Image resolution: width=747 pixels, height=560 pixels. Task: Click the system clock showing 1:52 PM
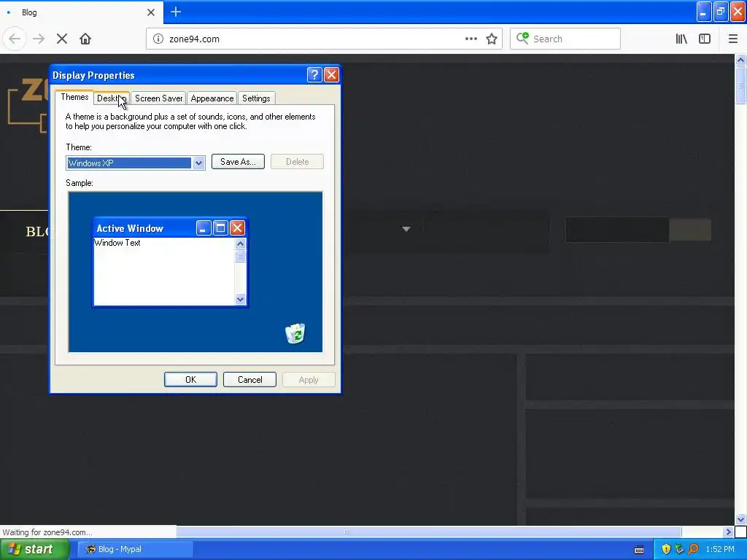(720, 549)
